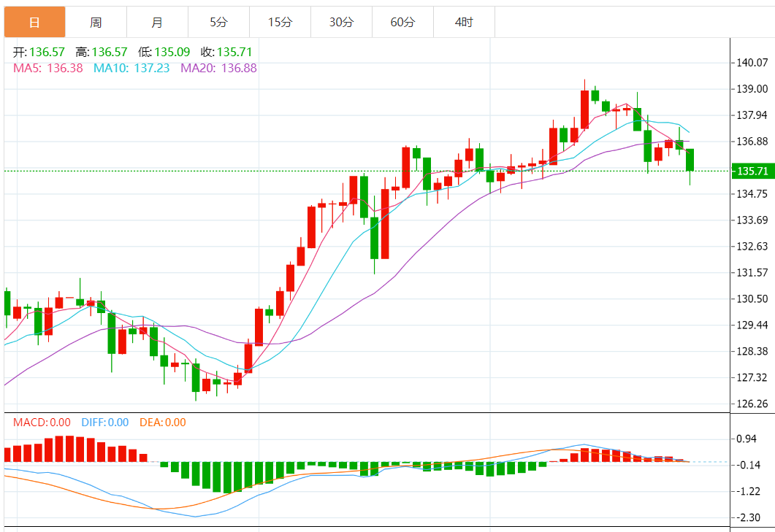
Task: Click the 130.50 price axis label
Action: click(752, 299)
